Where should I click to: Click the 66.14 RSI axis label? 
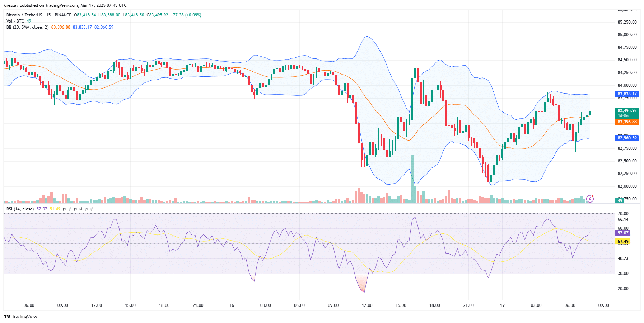(x=623, y=219)
